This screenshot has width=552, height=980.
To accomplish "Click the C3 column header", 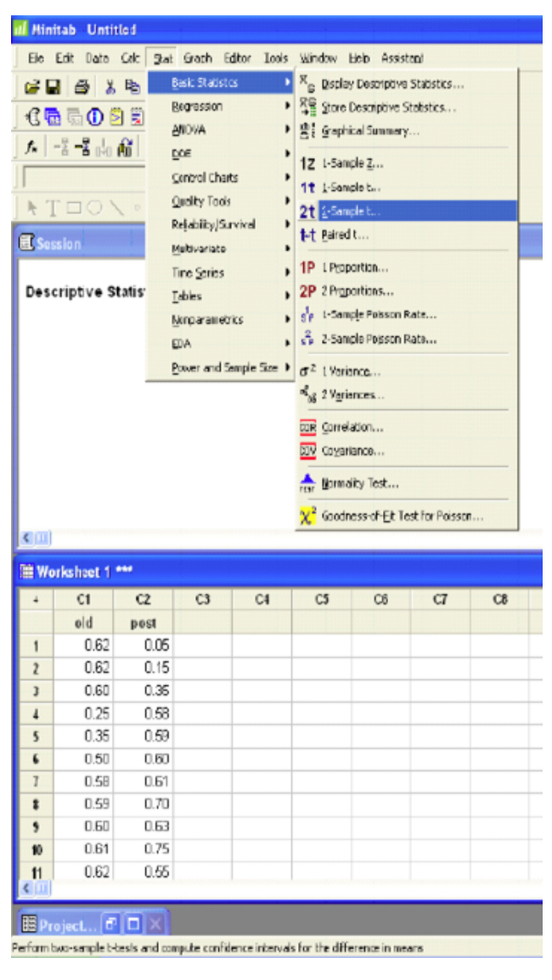I will pos(202,600).
